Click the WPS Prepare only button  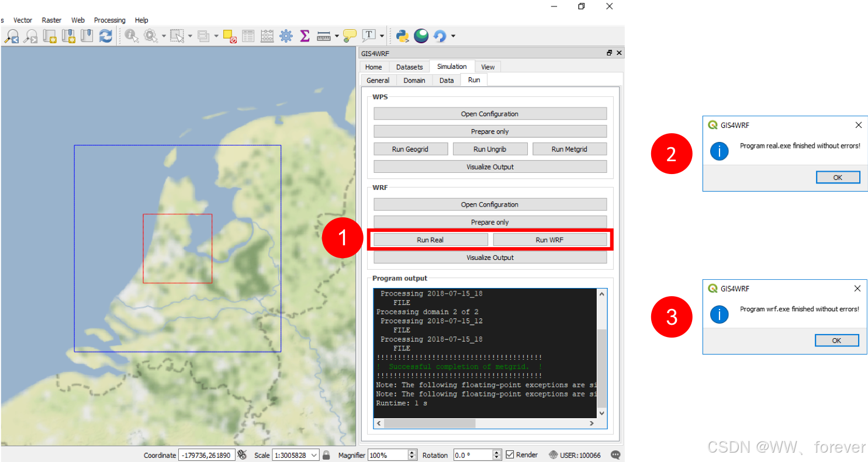(490, 131)
